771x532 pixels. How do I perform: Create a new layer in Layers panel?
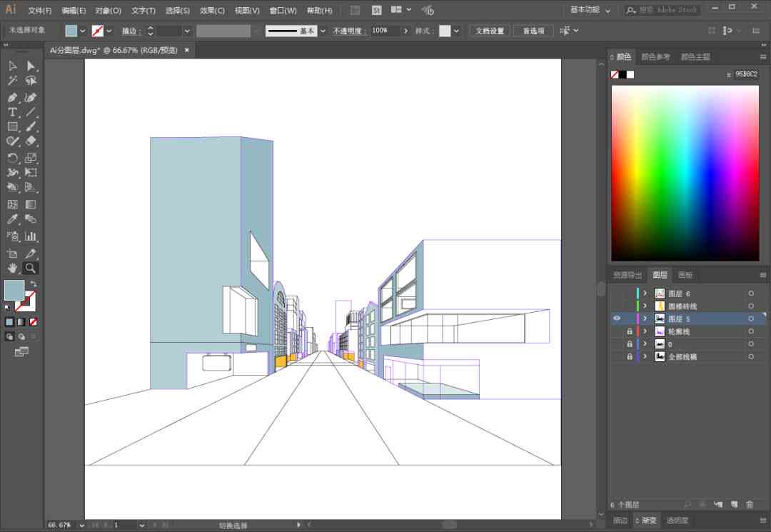click(x=734, y=504)
